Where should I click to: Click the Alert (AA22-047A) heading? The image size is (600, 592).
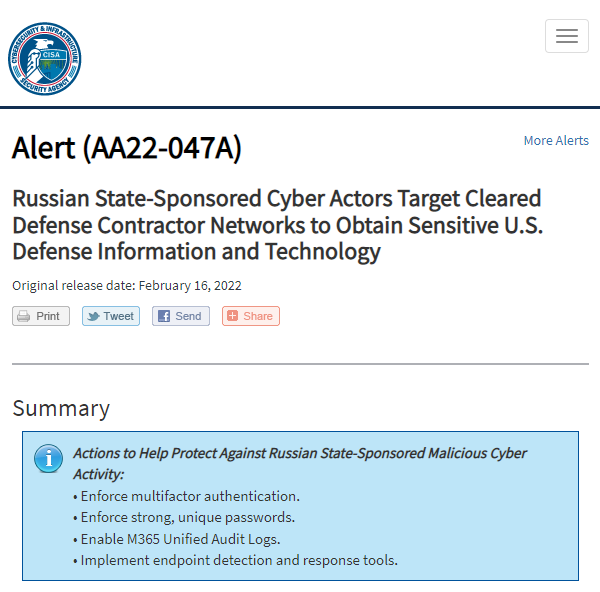point(127,148)
